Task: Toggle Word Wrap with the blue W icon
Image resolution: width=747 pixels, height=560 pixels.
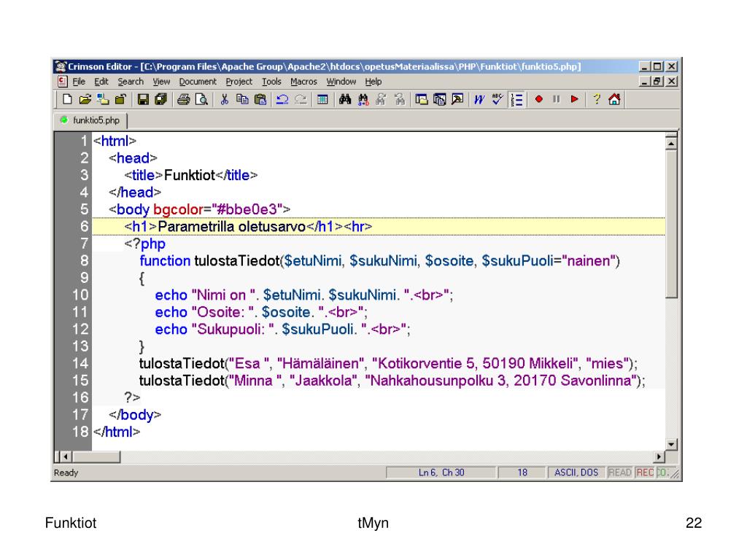Action: coord(479,99)
